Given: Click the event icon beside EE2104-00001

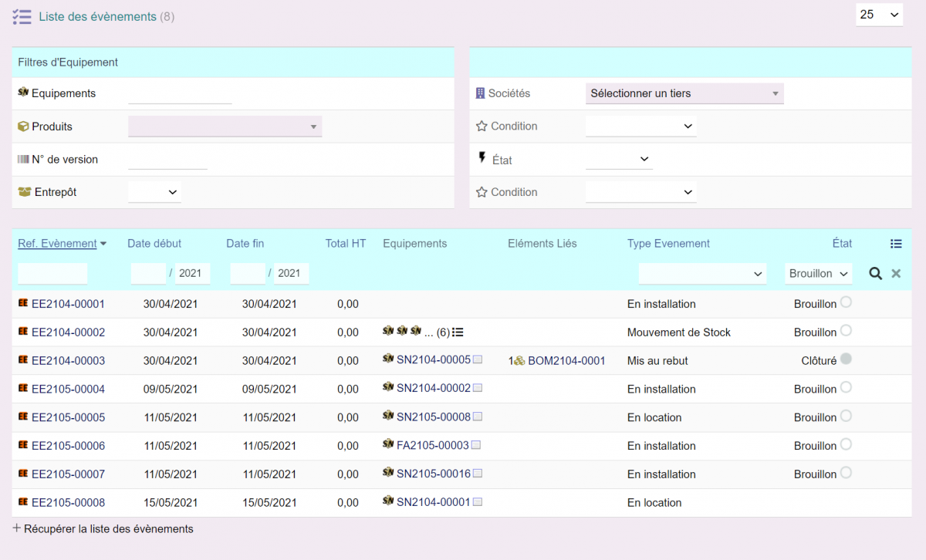Looking at the screenshot, I should pyautogui.click(x=23, y=304).
